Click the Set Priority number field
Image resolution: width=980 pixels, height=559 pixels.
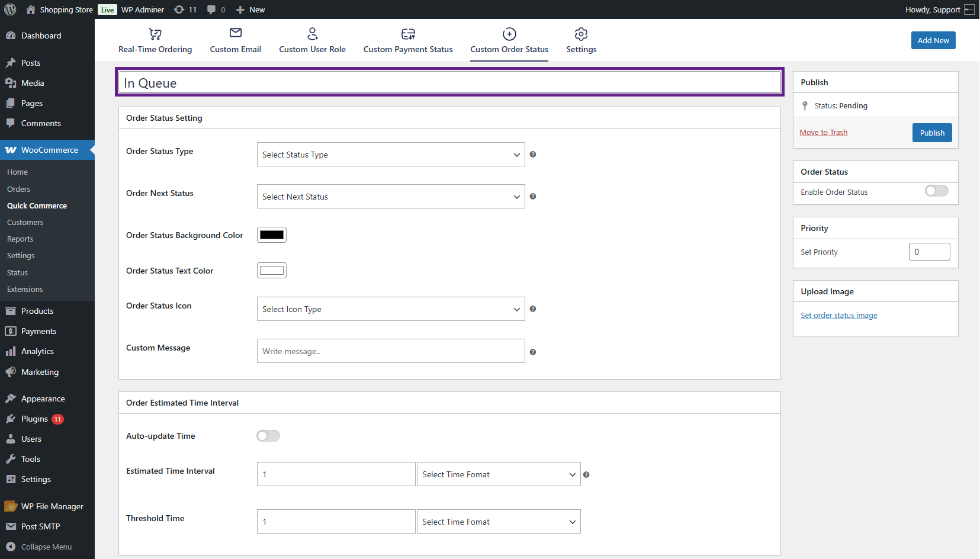click(x=928, y=252)
